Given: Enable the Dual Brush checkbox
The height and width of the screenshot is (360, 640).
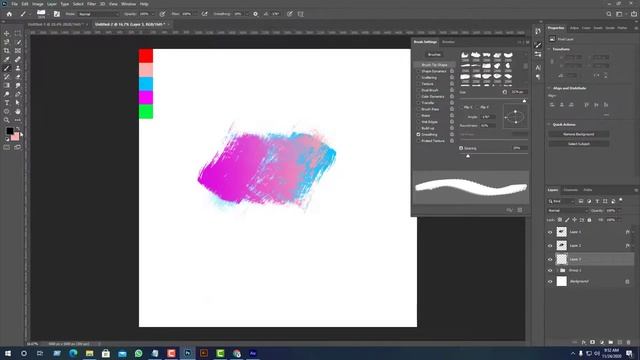Looking at the screenshot, I should (418, 90).
